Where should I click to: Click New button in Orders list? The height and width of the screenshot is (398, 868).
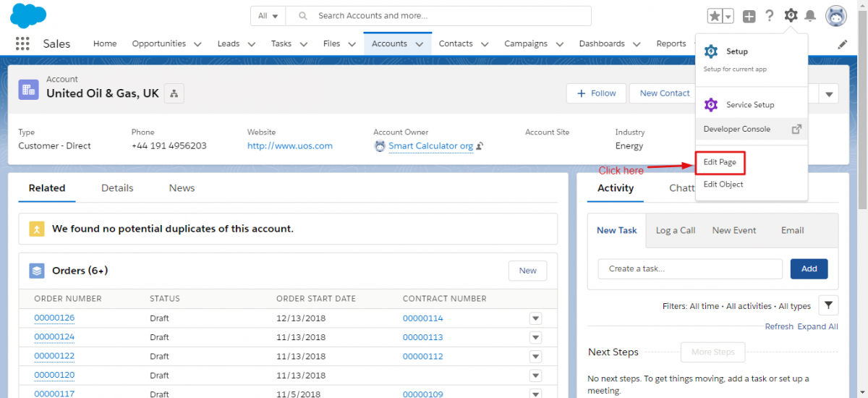coord(528,271)
